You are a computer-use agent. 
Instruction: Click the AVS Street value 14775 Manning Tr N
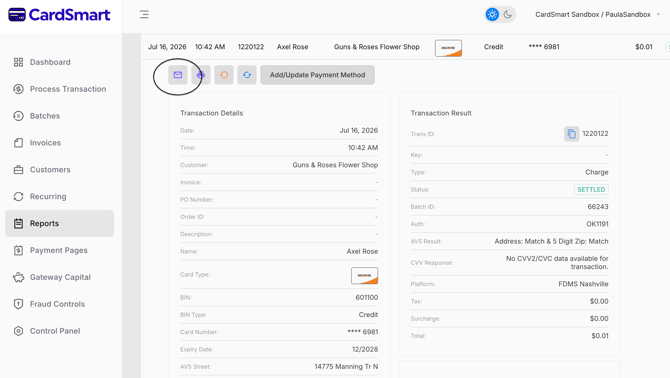[346, 366]
